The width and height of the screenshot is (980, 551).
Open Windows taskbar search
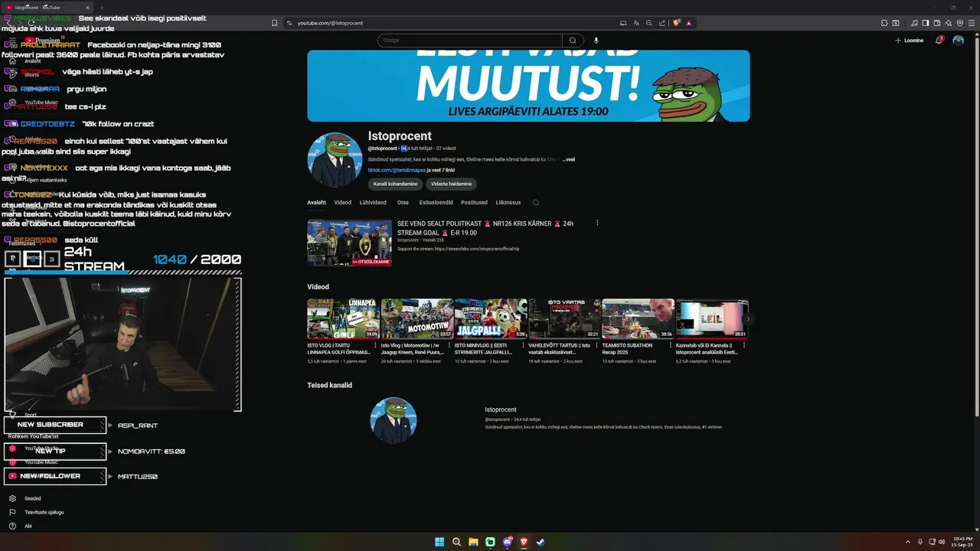456,542
